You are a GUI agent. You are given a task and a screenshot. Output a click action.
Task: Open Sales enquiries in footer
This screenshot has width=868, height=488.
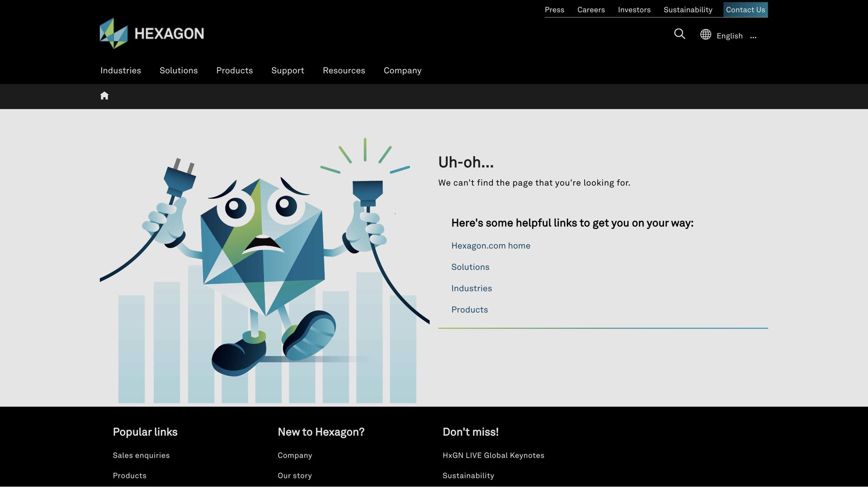pos(141,455)
